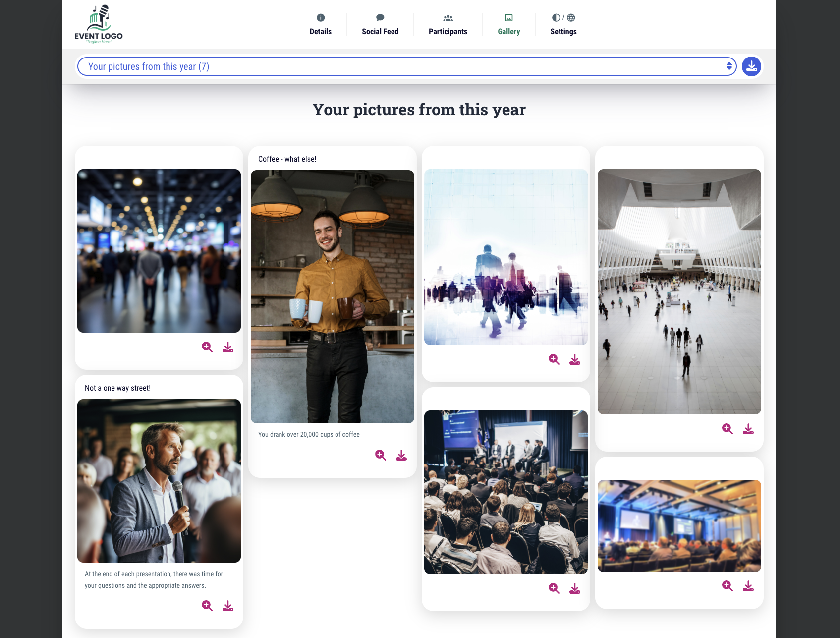Switch to the Social Feed tab
The image size is (840, 638).
pyautogui.click(x=380, y=25)
